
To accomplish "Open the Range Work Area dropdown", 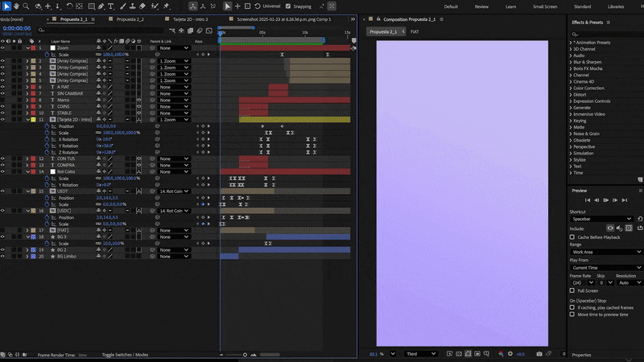I will 606,252.
